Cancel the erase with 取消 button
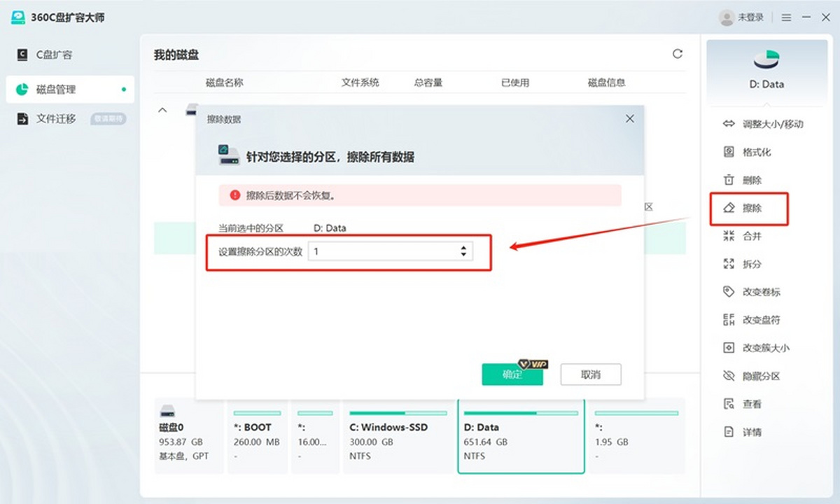Image resolution: width=840 pixels, height=504 pixels. tap(591, 374)
